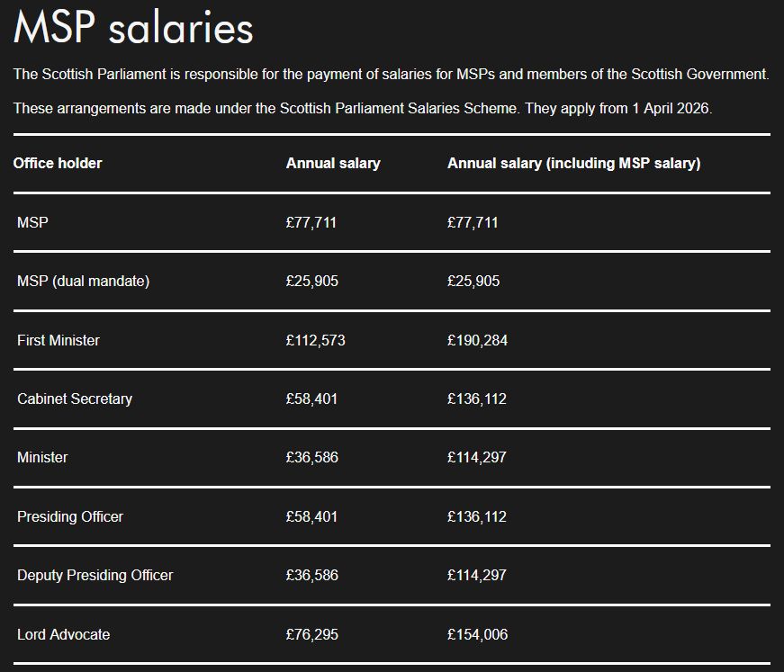Select the Deputy Presiding Officer £36,586 salary
This screenshot has width=784, height=672.
pyautogui.click(x=312, y=576)
